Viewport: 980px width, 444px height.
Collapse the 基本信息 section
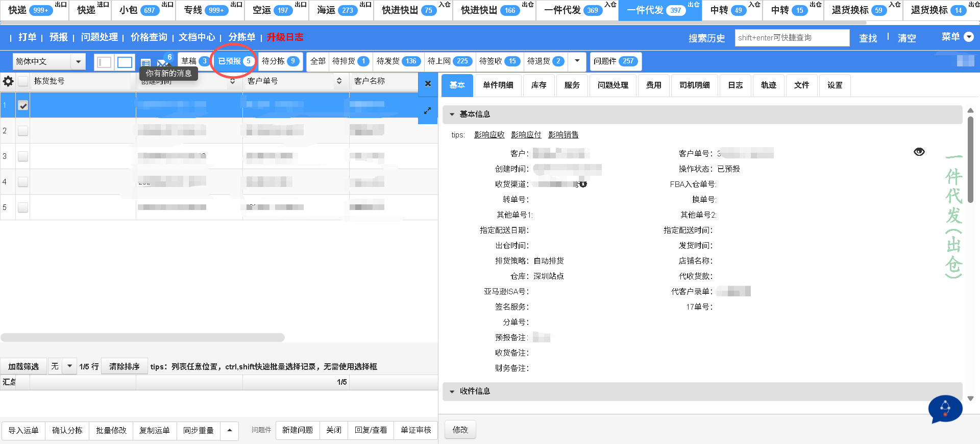coord(452,114)
